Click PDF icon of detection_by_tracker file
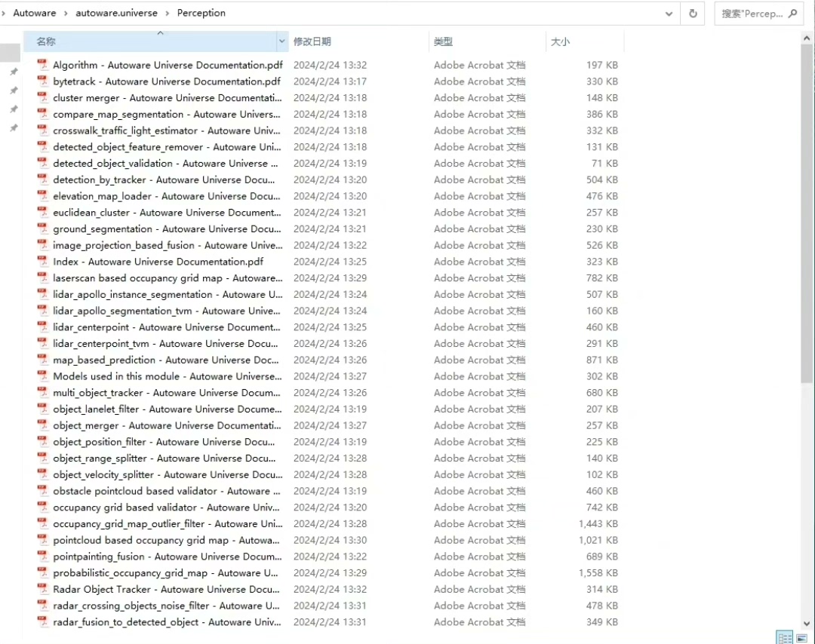815x644 pixels. (x=42, y=179)
